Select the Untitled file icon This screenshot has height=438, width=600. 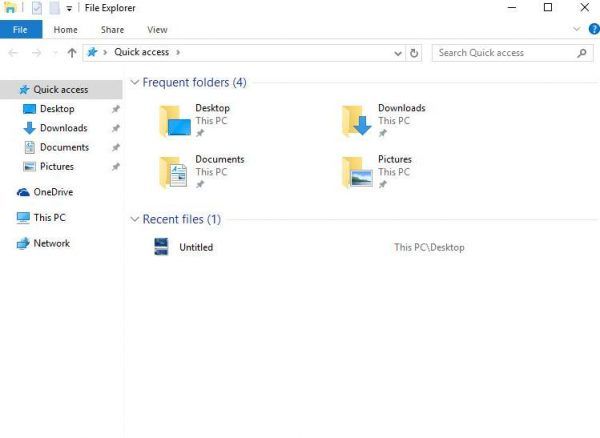[161, 247]
